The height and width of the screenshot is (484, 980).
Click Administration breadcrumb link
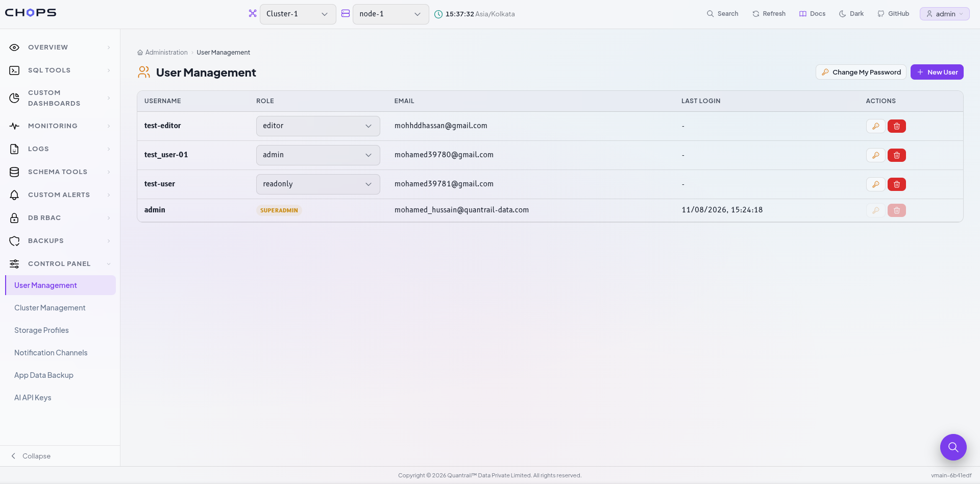pyautogui.click(x=166, y=53)
